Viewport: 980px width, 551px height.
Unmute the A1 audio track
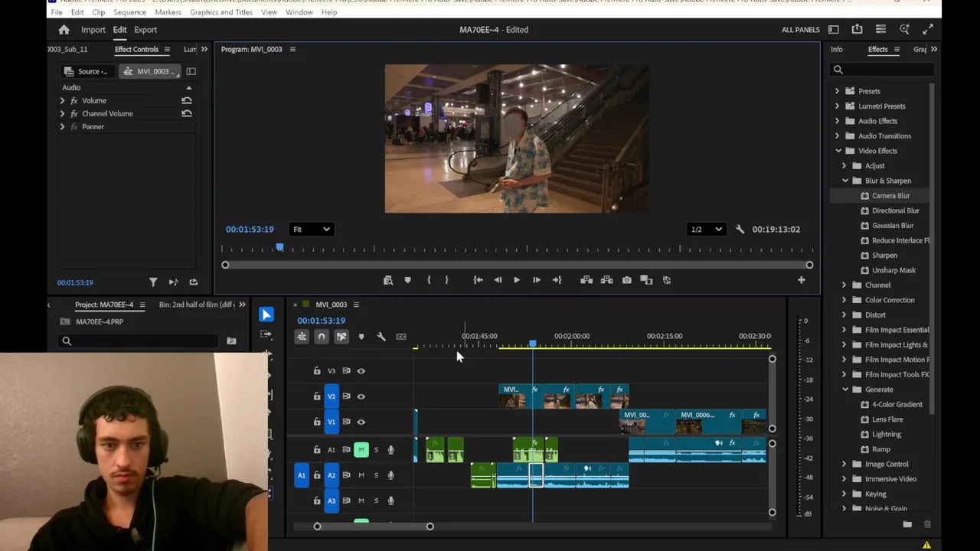(x=361, y=450)
